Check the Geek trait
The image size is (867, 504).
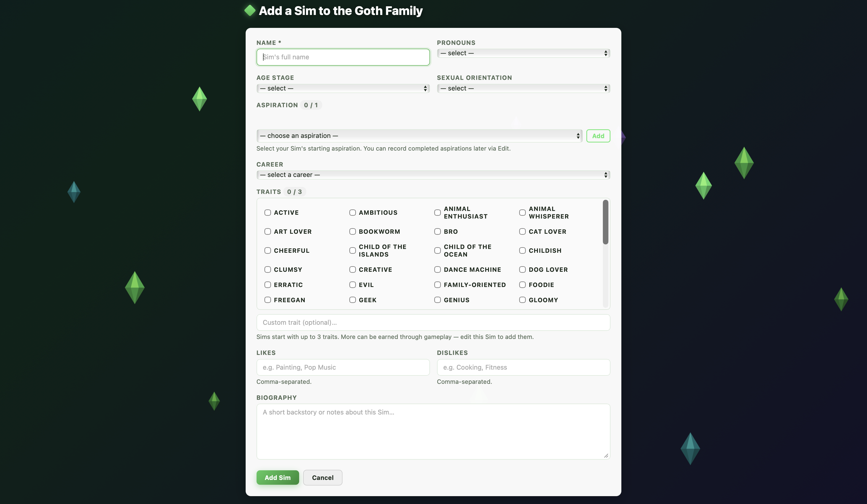[x=352, y=300]
